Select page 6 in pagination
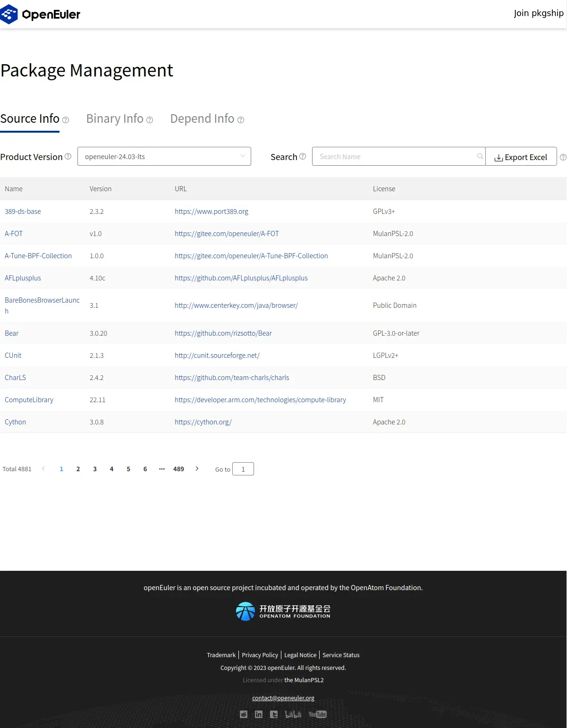Screen dimensions: 567x728 click(x=145, y=469)
